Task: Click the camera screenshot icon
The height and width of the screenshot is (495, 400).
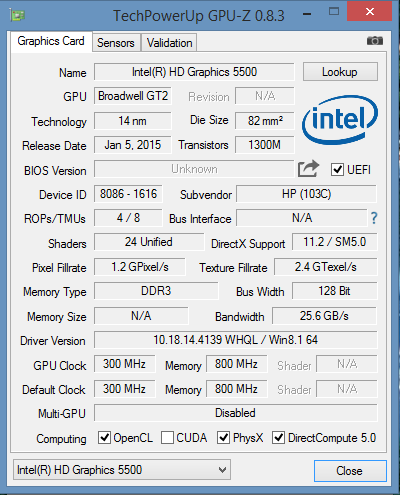Action: pyautogui.click(x=375, y=41)
